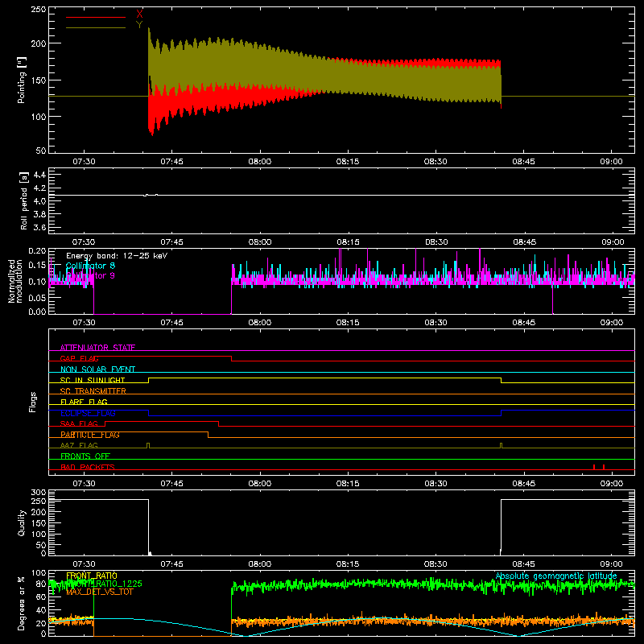Select the SC_IN_SUNLIGHT flag label
The image size is (644, 644).
tap(93, 380)
